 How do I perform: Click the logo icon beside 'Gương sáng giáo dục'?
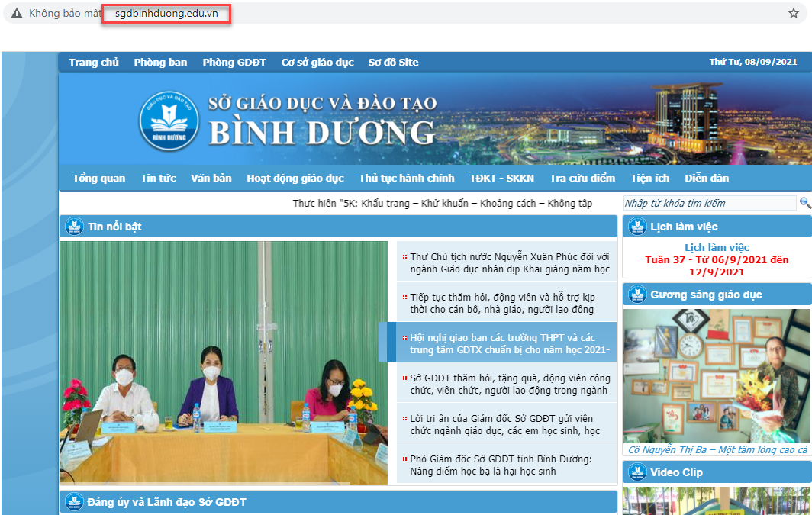click(637, 295)
